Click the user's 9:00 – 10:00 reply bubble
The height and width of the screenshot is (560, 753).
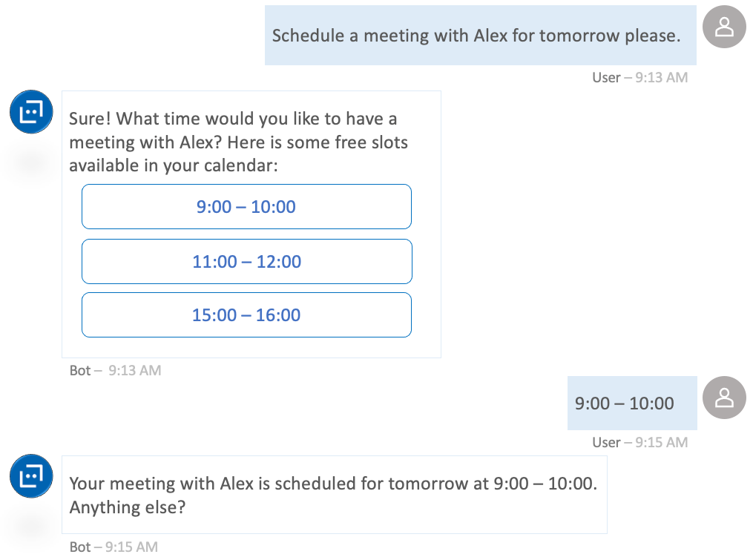tap(631, 402)
